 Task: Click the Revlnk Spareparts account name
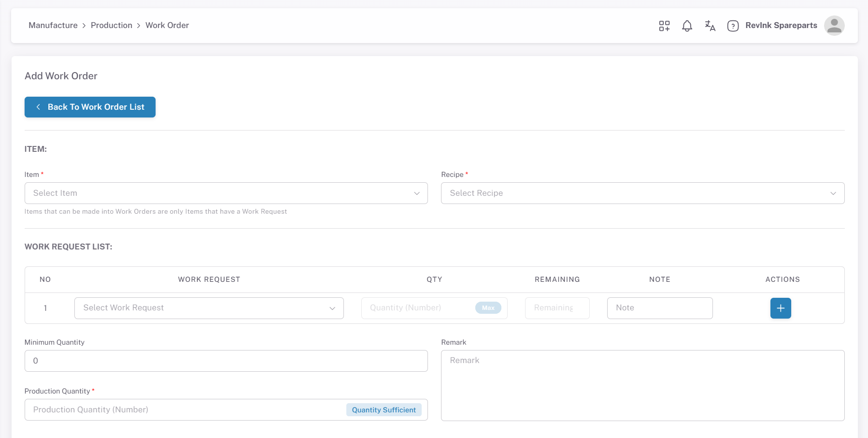pyautogui.click(x=781, y=25)
